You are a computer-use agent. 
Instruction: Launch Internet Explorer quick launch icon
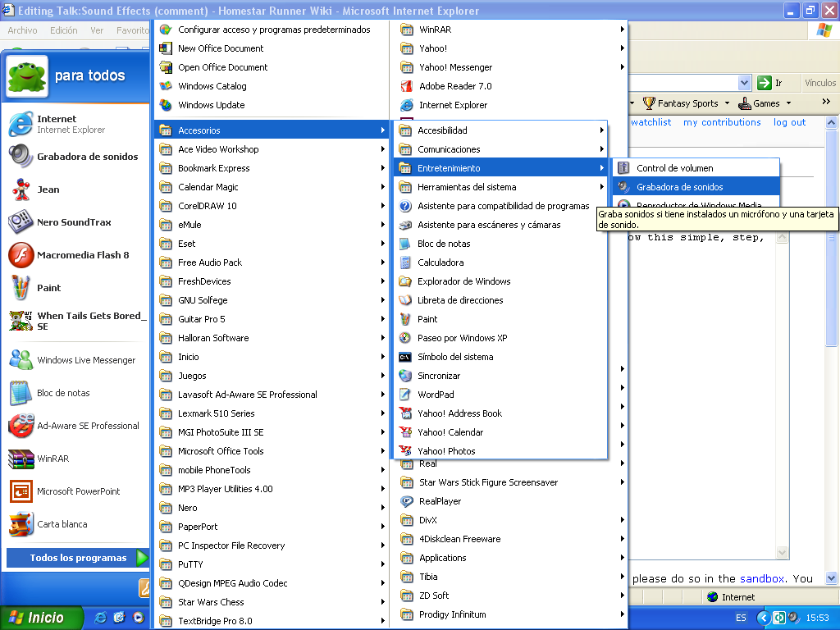[x=100, y=618]
